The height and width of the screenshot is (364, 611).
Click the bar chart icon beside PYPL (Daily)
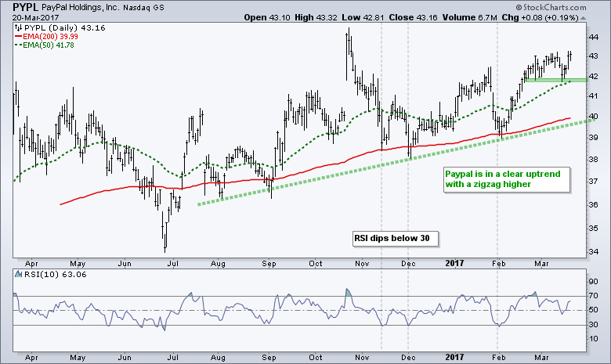(18, 27)
